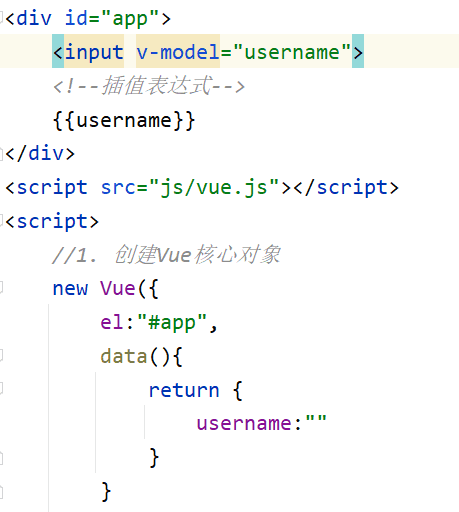This screenshot has width=459, height=512.
Task: Collapse the data(){ fold marker
Action: (1, 355)
